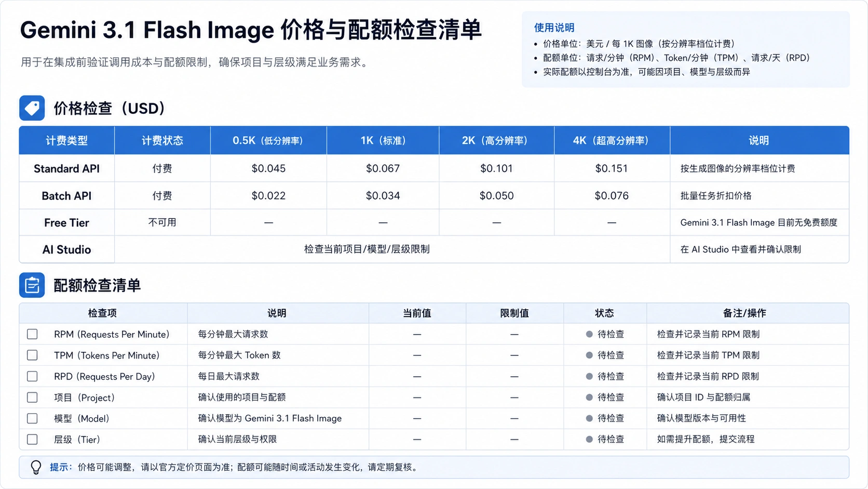The width and height of the screenshot is (868, 489).
Task: Check the RPM (Requests Per Minute) checkbox
Action: point(32,334)
